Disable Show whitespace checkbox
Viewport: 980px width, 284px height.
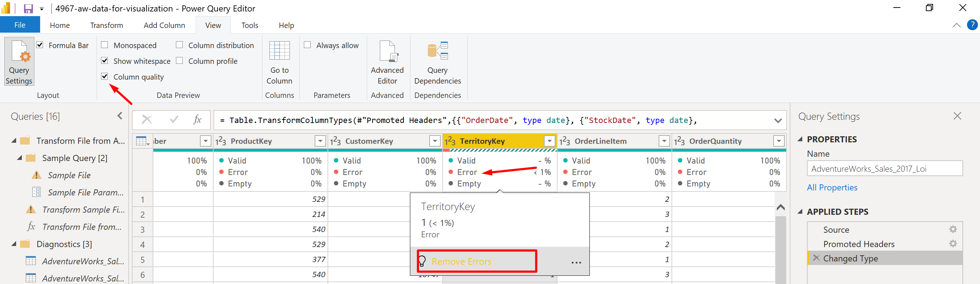point(105,61)
